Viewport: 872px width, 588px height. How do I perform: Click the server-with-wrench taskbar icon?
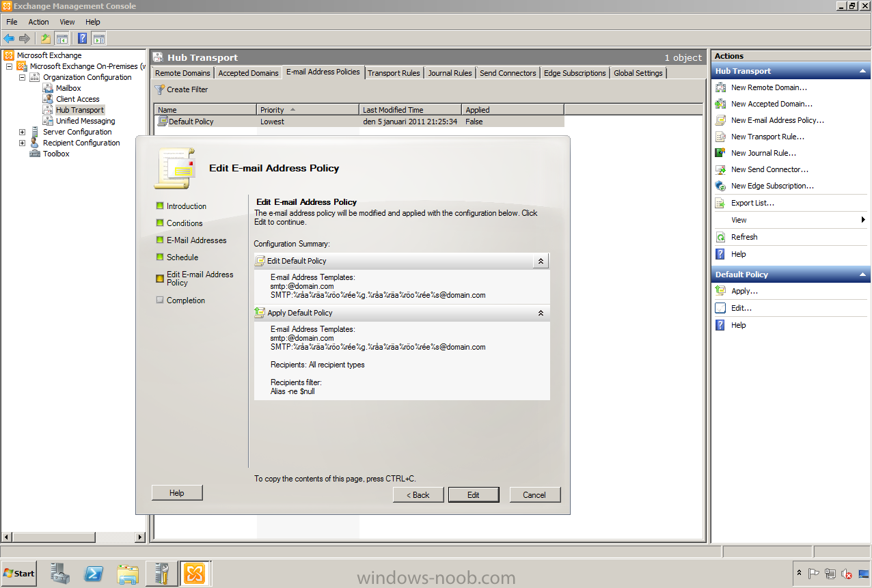click(161, 573)
